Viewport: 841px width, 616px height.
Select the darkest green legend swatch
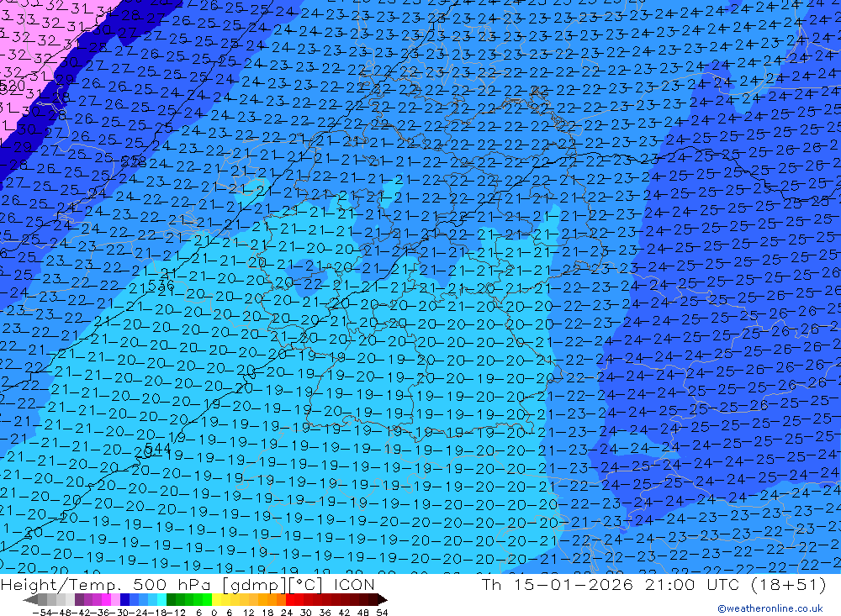click(171, 600)
